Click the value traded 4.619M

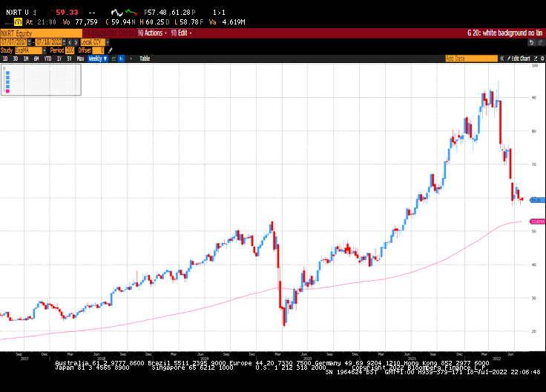[234, 22]
